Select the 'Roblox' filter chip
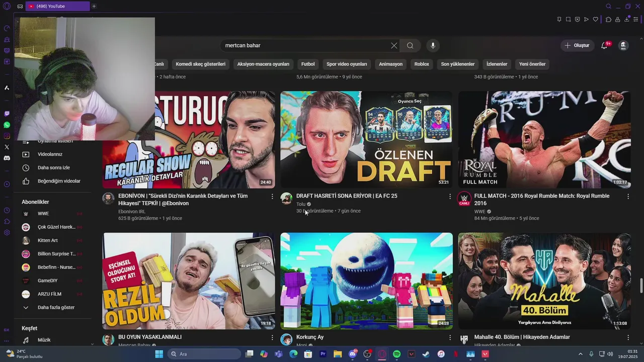The width and height of the screenshot is (644, 362). 422,64
